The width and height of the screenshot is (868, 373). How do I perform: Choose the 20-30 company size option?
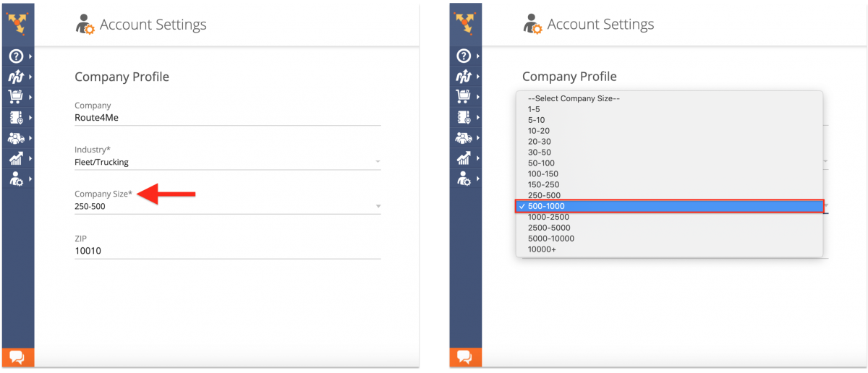[x=669, y=142]
